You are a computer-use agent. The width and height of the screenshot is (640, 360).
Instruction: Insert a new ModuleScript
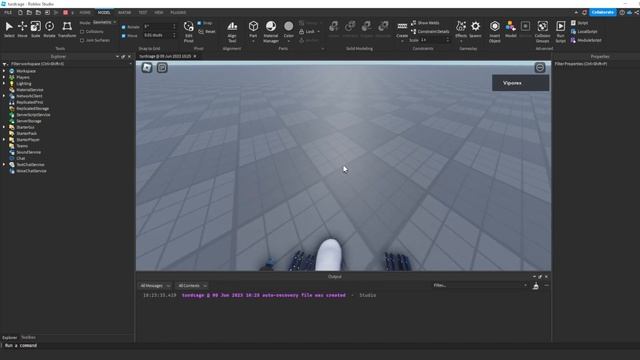(x=586, y=40)
